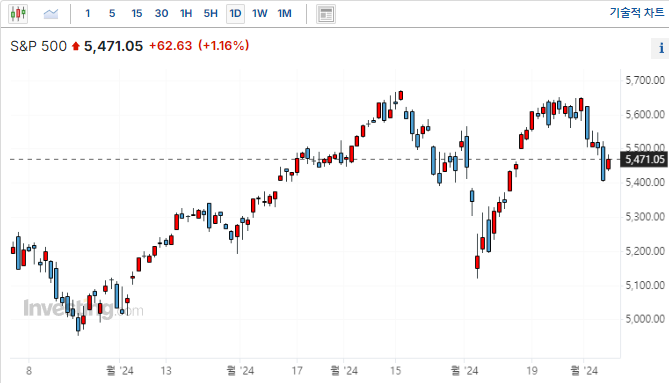Click the date label 19
Screen dimensions: 669x383
point(532,371)
